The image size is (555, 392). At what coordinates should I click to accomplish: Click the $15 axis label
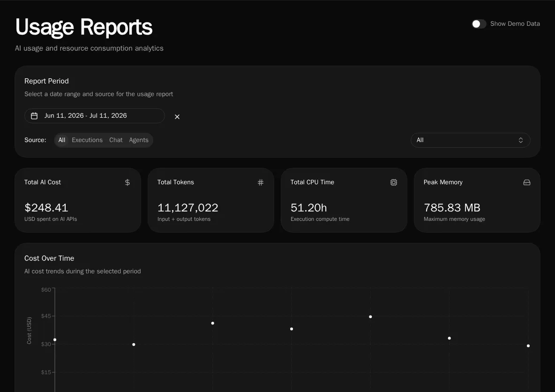click(46, 372)
